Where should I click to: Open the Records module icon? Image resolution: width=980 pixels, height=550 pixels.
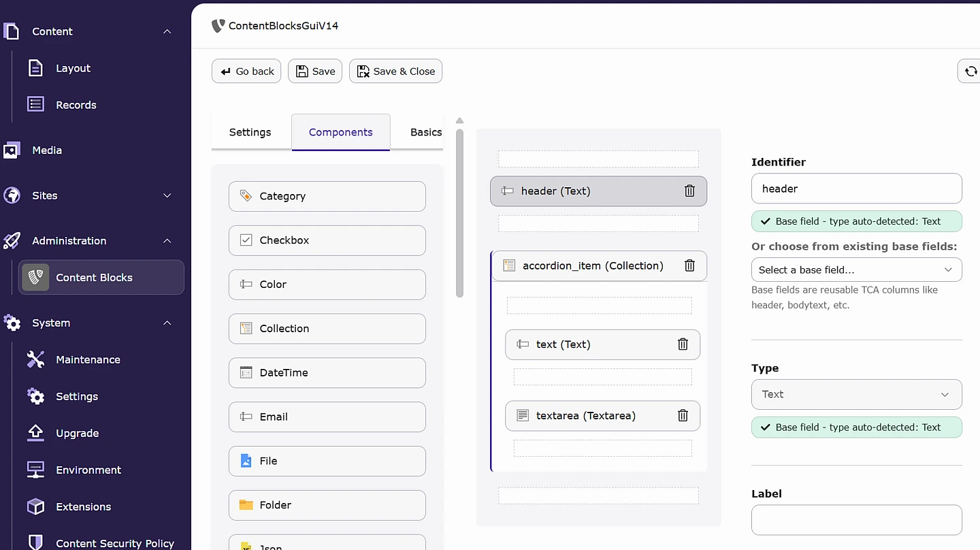(35, 105)
